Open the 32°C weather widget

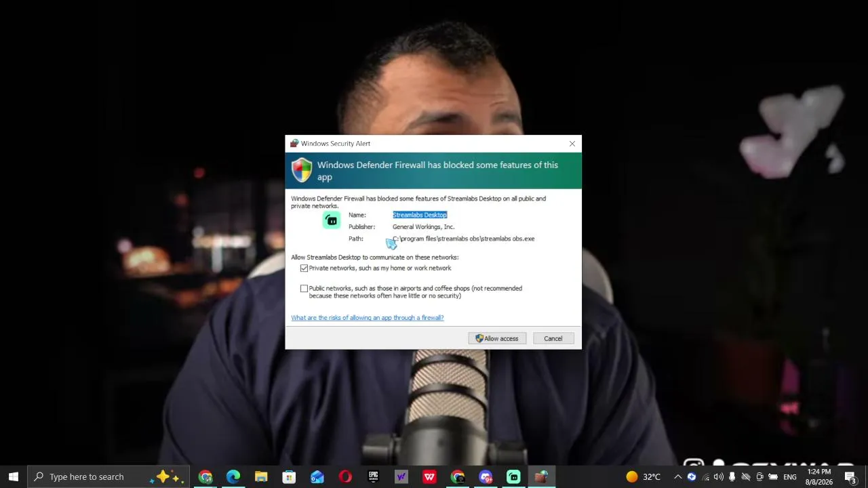click(x=643, y=477)
